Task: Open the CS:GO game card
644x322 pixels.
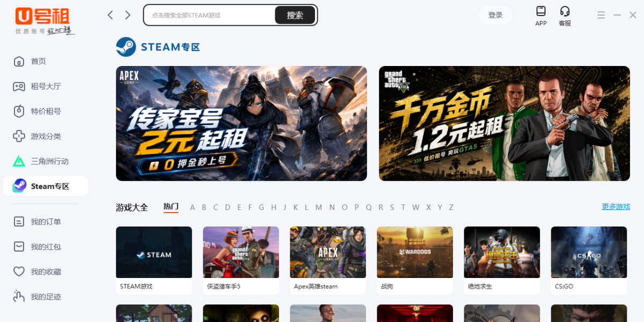Action: [x=589, y=260]
